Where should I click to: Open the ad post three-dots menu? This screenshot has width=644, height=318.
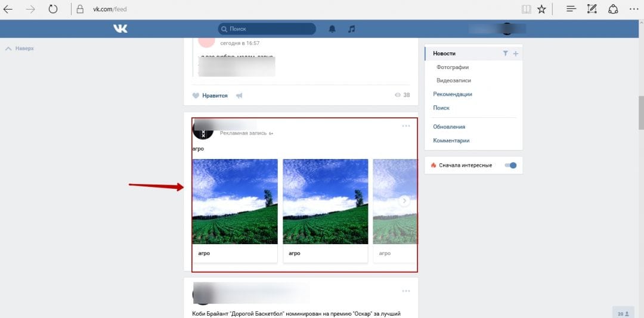click(406, 126)
